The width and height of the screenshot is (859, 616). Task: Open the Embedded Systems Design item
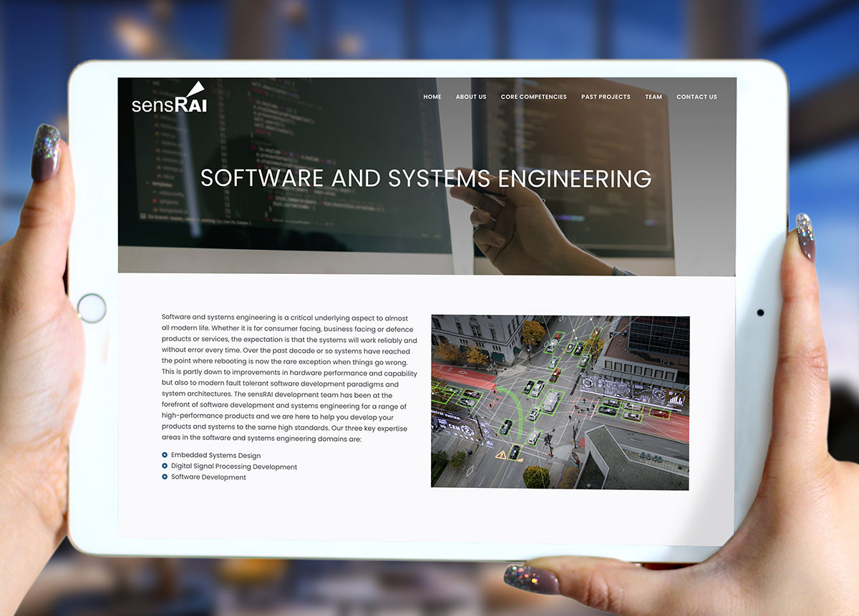click(x=215, y=456)
